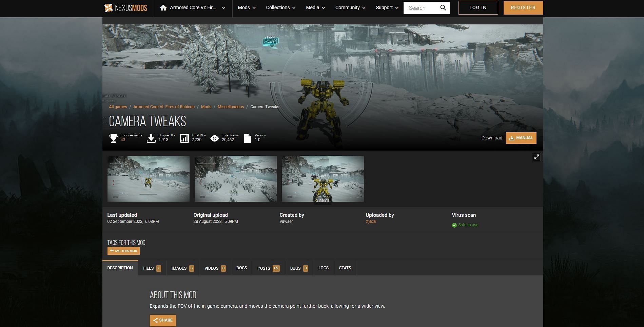
Task: Open uploader Xylozi's profile link
Action: [371, 222]
